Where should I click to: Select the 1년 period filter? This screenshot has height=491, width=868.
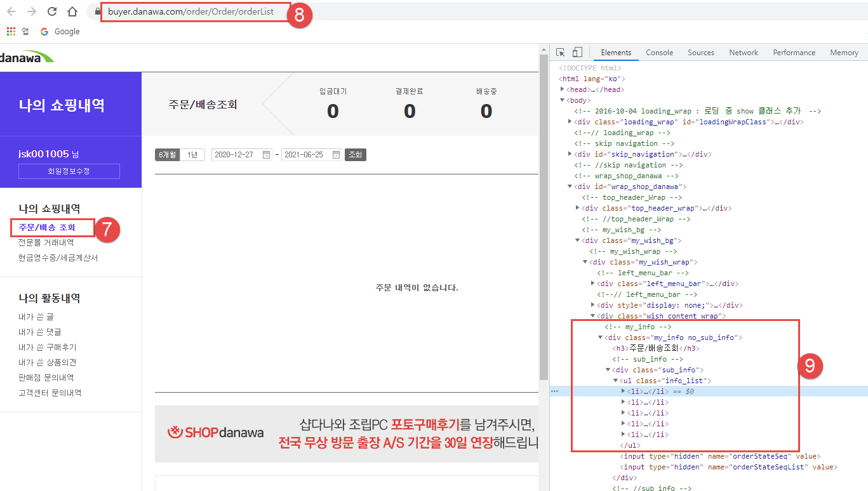click(192, 155)
